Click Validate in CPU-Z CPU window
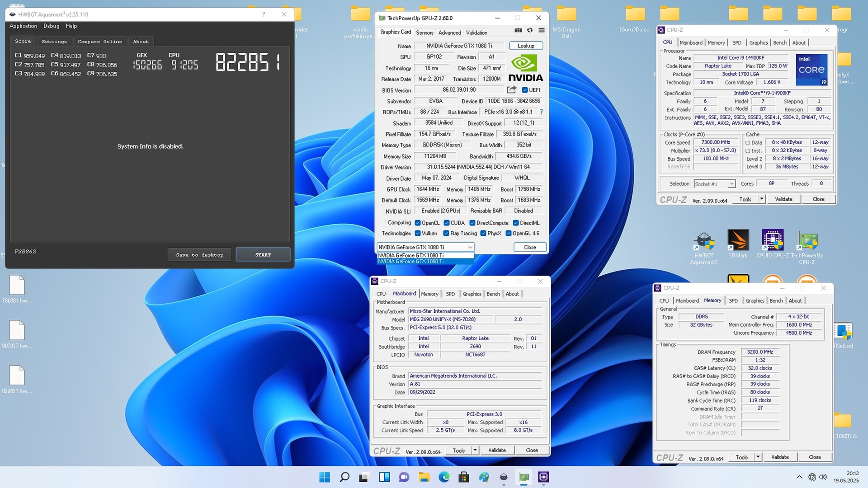The image size is (868, 488). click(x=784, y=199)
